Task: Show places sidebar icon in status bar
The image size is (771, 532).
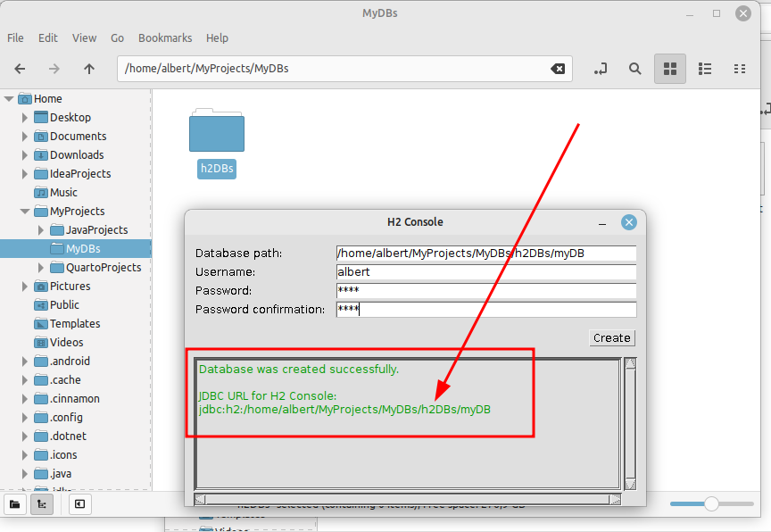Action: (15, 504)
